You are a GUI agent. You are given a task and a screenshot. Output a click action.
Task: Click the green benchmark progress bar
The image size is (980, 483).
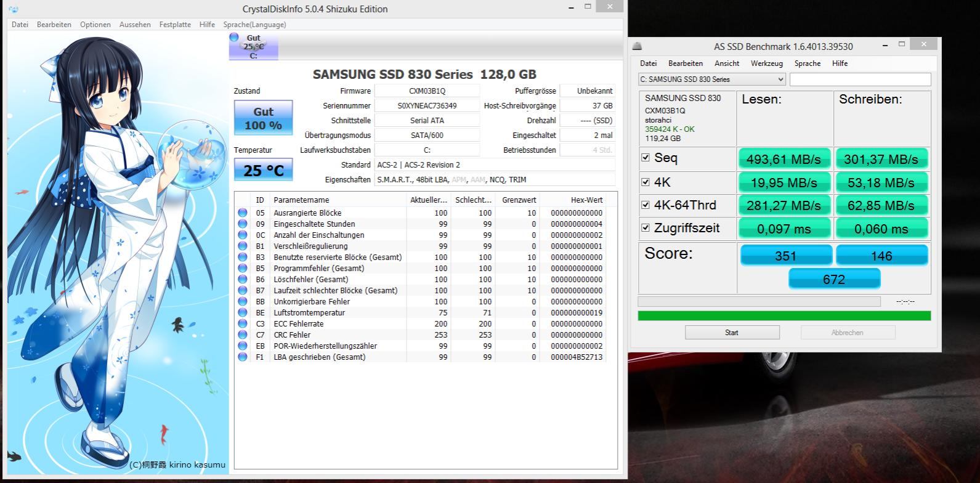784,316
